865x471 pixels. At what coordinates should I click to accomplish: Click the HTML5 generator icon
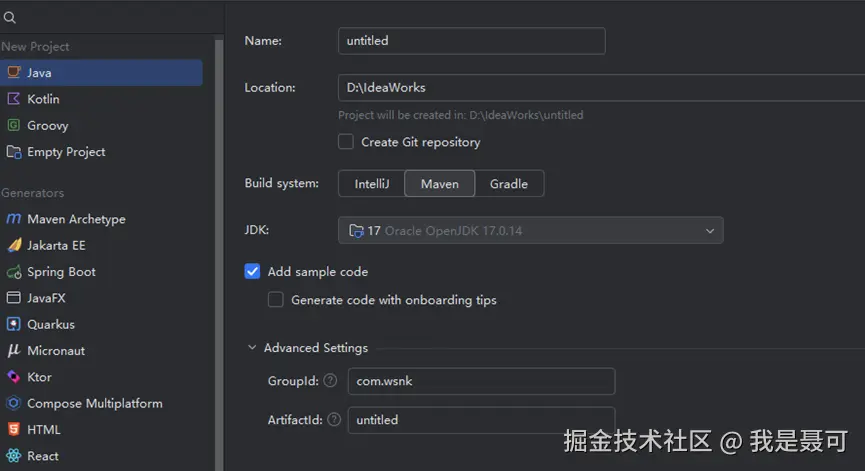pos(14,429)
